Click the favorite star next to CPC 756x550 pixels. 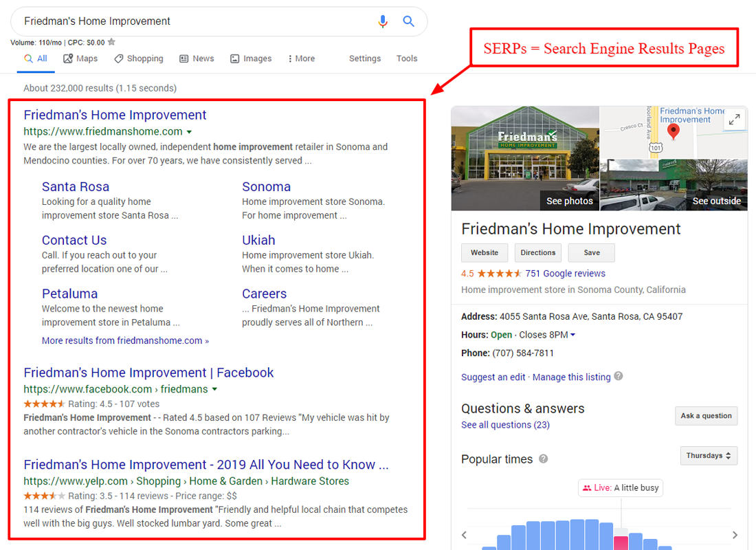pos(111,42)
